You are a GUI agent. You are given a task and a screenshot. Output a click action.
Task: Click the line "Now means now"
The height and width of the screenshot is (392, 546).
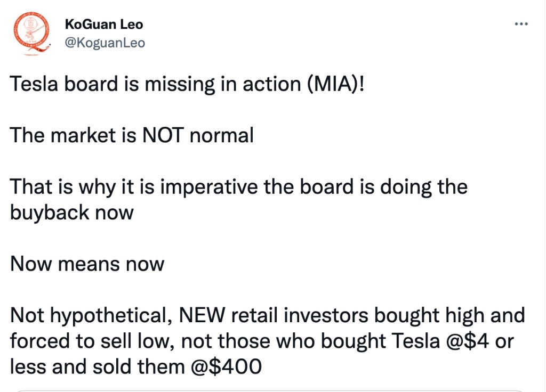tap(87, 264)
